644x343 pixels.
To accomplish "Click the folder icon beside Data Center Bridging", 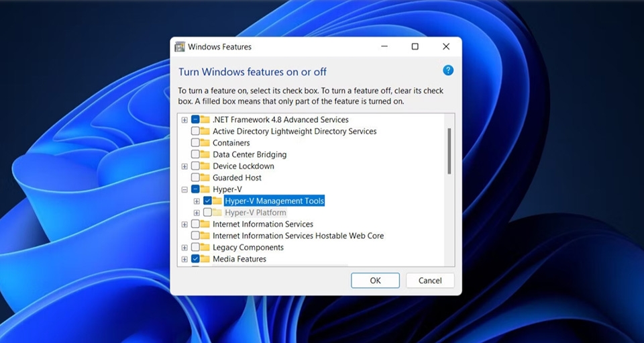I will [x=205, y=154].
